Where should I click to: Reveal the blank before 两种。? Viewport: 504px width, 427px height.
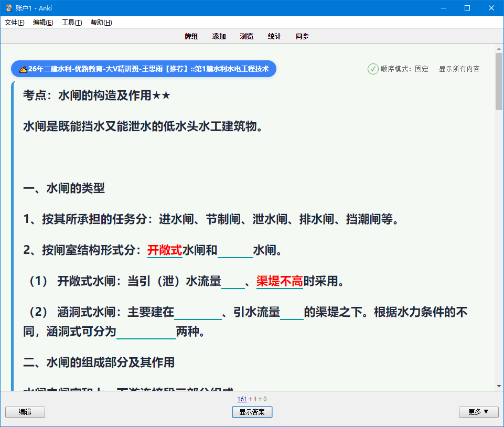tap(146, 333)
